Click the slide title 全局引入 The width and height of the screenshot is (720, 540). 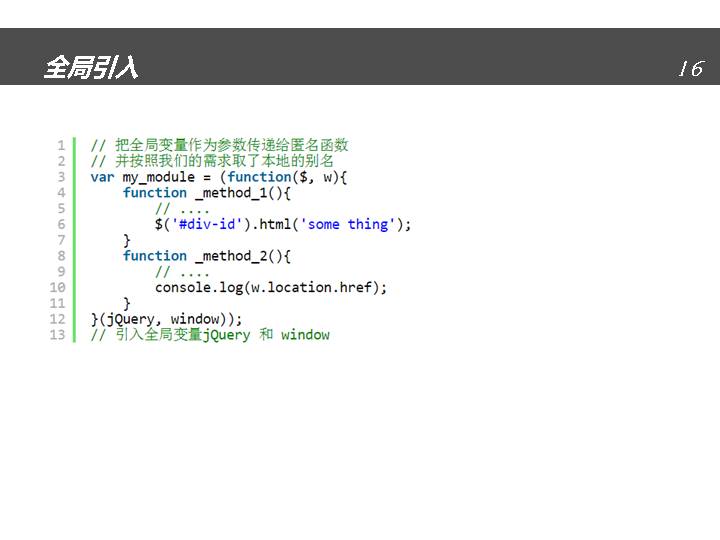coord(90,68)
